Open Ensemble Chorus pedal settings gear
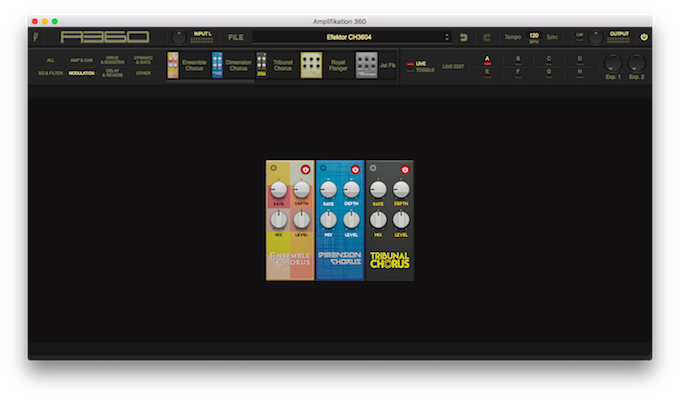 coord(273,168)
